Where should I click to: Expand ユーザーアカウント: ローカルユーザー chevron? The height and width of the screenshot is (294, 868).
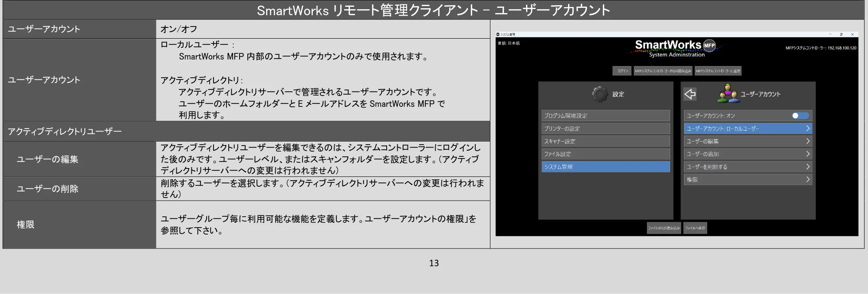point(808,129)
